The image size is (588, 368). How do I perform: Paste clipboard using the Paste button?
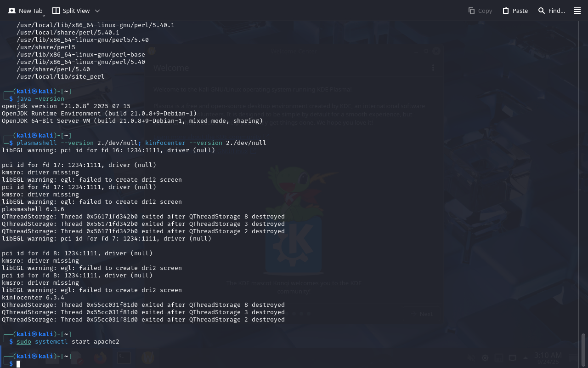[515, 11]
